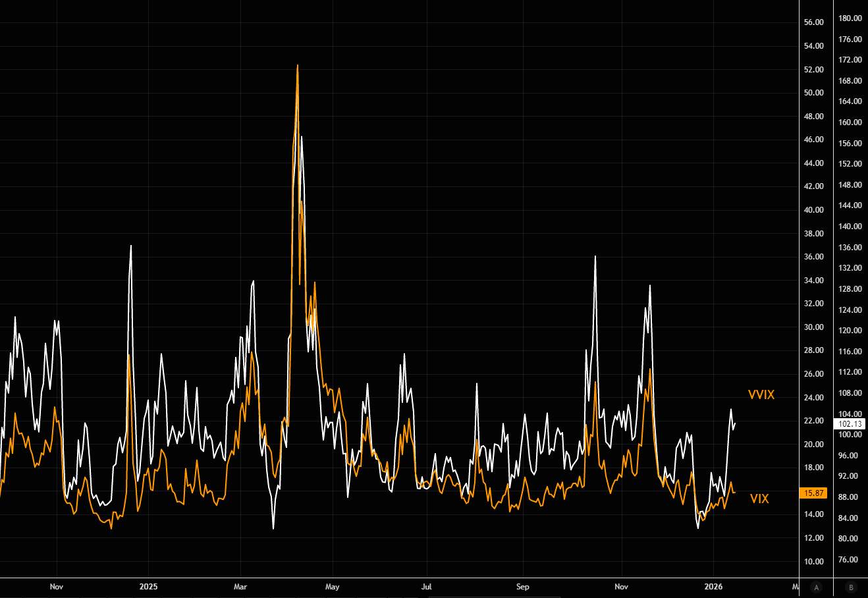Click 76.00 on the right price scale

click(850, 560)
